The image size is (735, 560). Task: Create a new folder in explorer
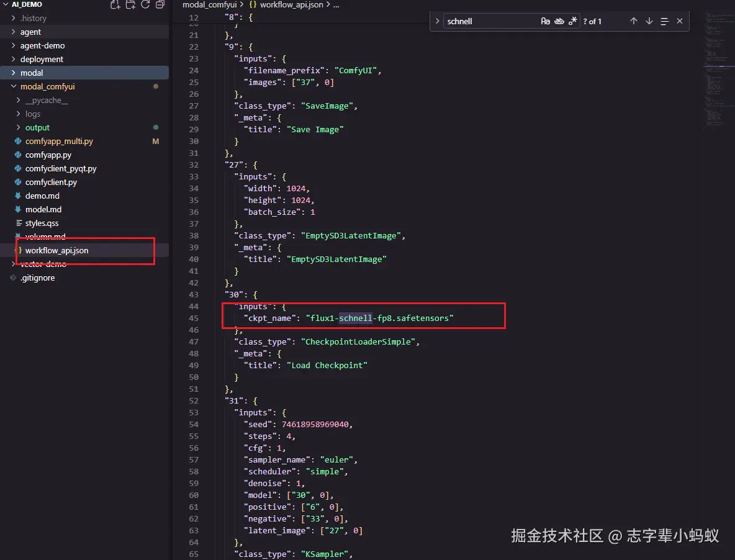(x=130, y=5)
